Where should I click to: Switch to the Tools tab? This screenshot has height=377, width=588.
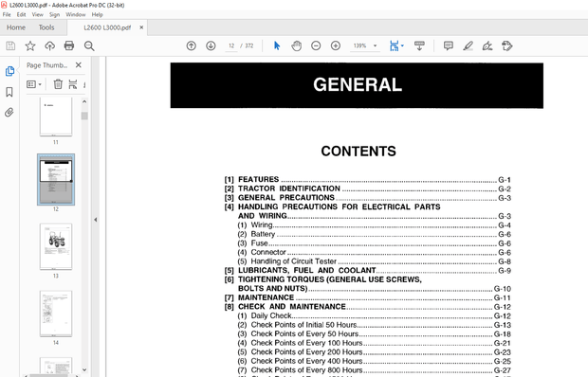coord(46,27)
